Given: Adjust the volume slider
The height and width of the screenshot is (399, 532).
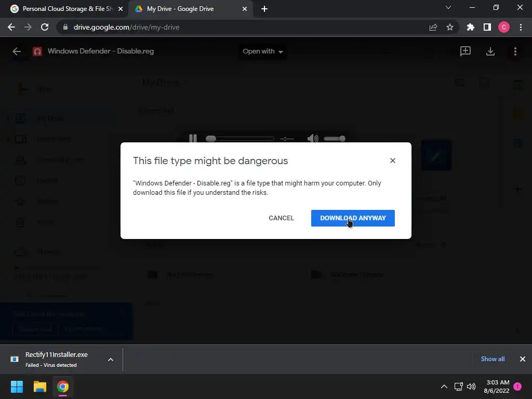Looking at the screenshot, I should pyautogui.click(x=334, y=138).
